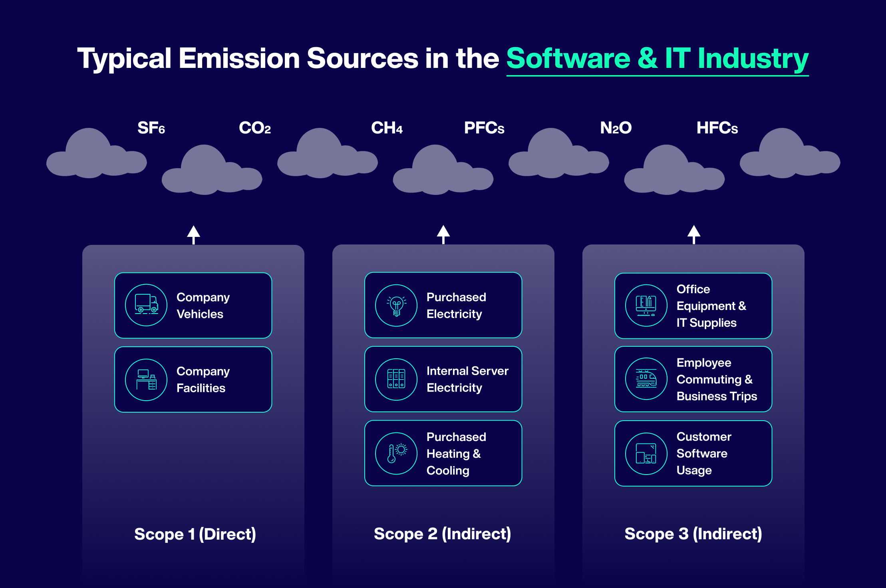Click the cloud below the SF6 label
Screen dimensions: 886x588
97,153
